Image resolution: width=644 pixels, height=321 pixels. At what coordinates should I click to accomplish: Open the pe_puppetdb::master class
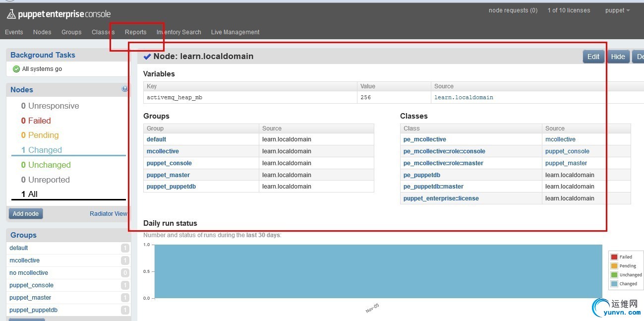(x=433, y=187)
